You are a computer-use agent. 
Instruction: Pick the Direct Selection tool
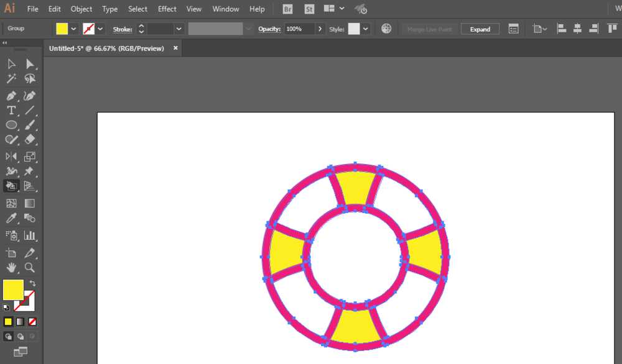coord(29,64)
